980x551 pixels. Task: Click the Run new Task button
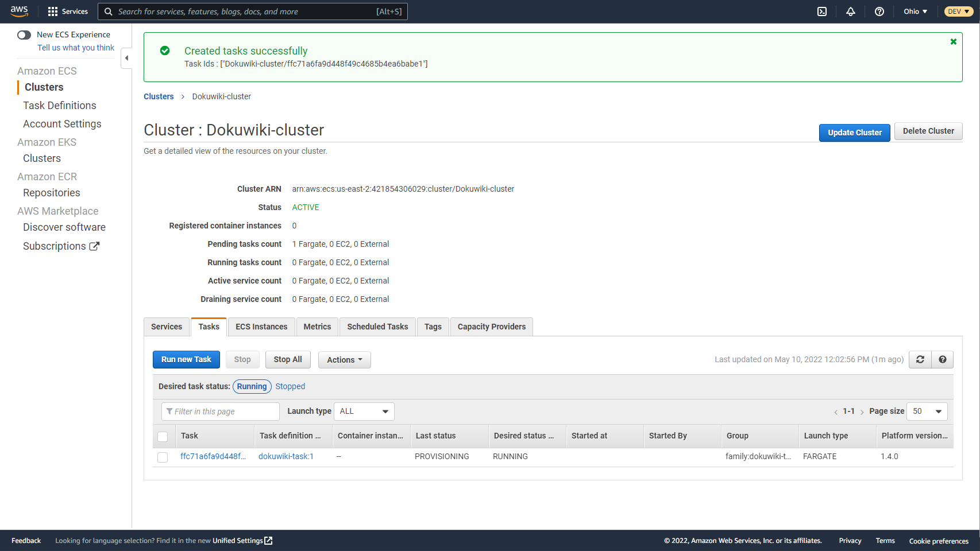(x=186, y=359)
